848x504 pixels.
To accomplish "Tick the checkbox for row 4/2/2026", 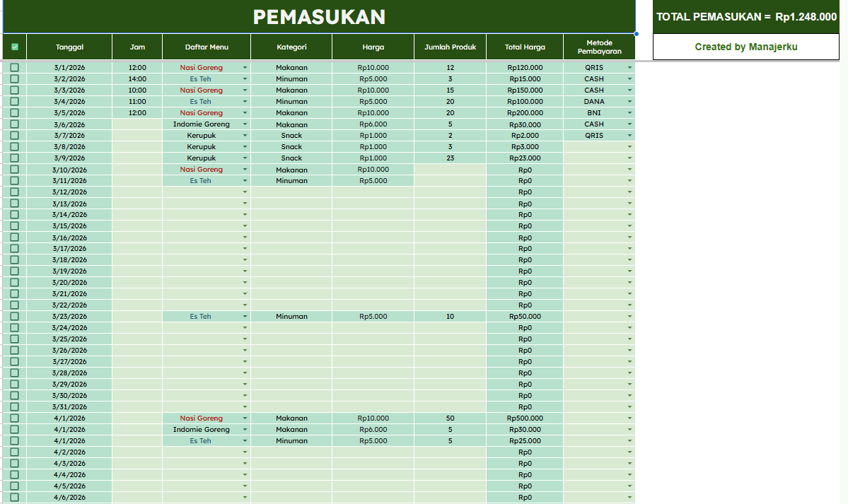I will (x=15, y=452).
